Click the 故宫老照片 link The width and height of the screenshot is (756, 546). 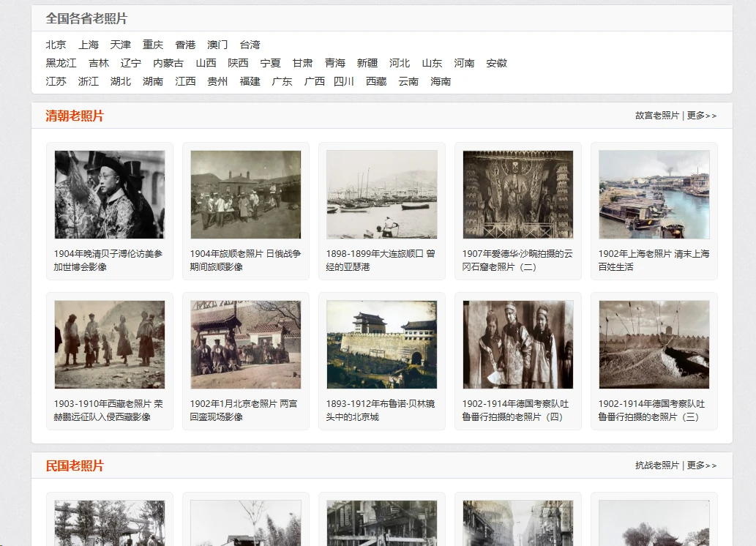(x=656, y=116)
